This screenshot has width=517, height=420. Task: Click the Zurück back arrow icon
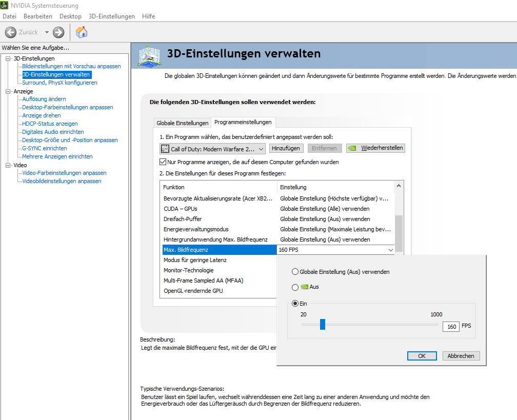click(x=11, y=32)
